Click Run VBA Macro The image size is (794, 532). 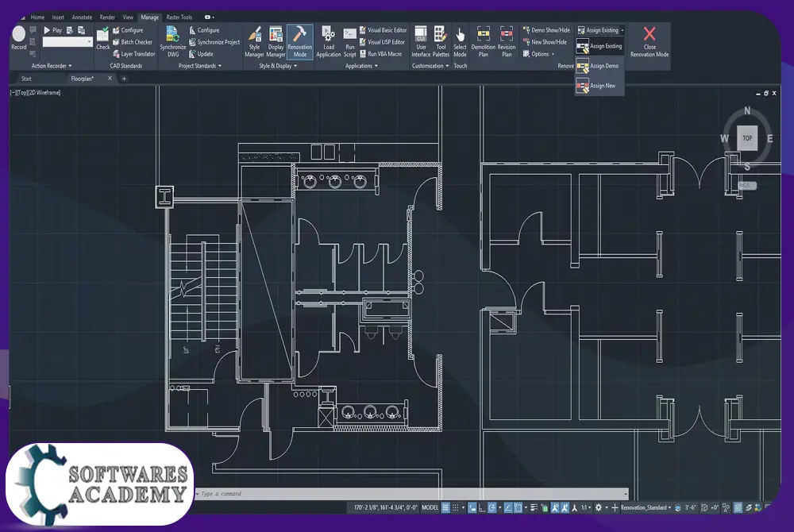coord(380,54)
